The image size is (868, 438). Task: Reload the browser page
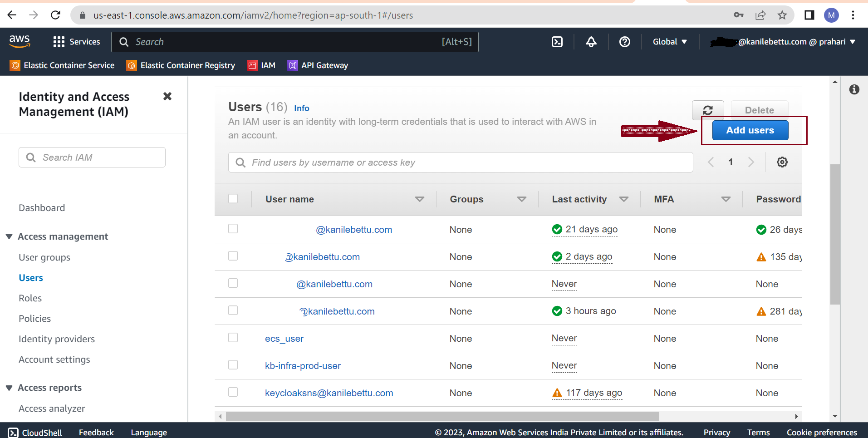(55, 15)
